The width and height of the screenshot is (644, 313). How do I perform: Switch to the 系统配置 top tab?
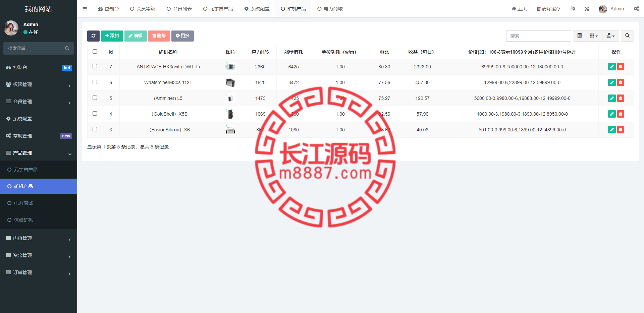tap(257, 9)
